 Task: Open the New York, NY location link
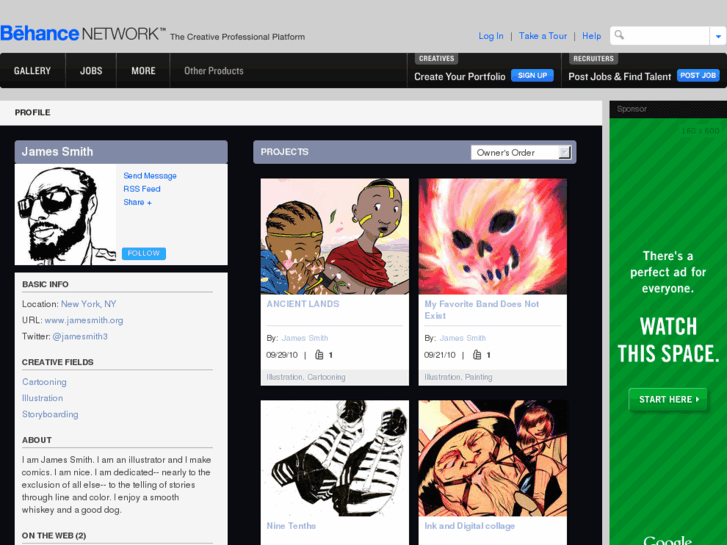click(89, 304)
